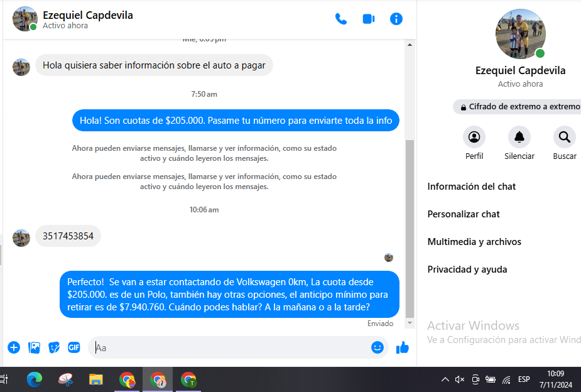The width and height of the screenshot is (581, 392).
Task: Attach a photo with the image icon
Action: pyautogui.click(x=34, y=347)
